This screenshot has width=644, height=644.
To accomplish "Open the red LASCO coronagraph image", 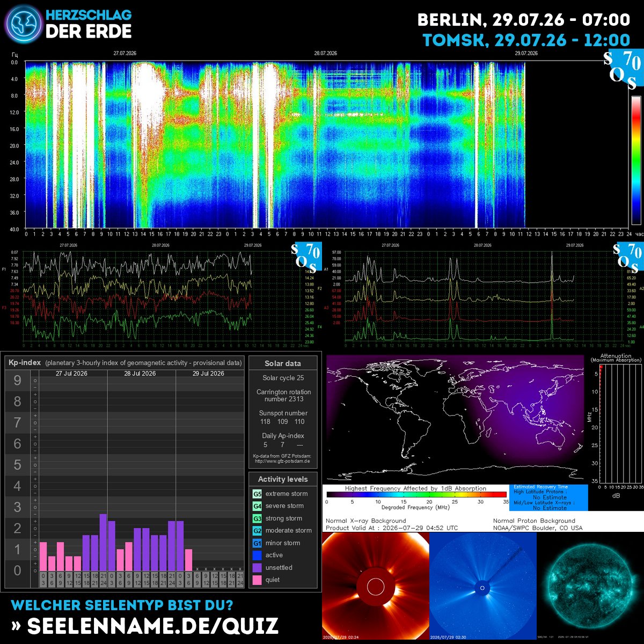I will (x=376, y=586).
